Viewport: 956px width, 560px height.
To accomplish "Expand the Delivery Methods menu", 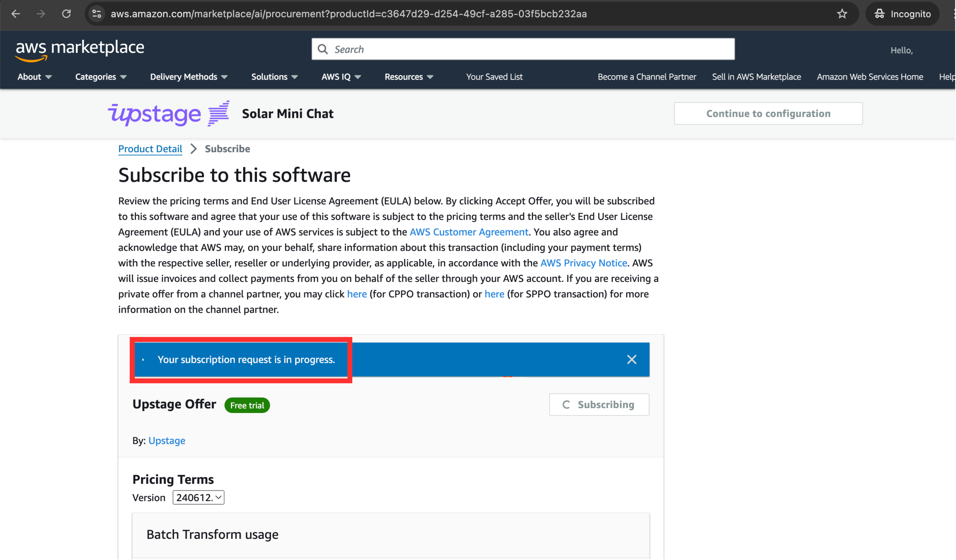I will [x=189, y=77].
